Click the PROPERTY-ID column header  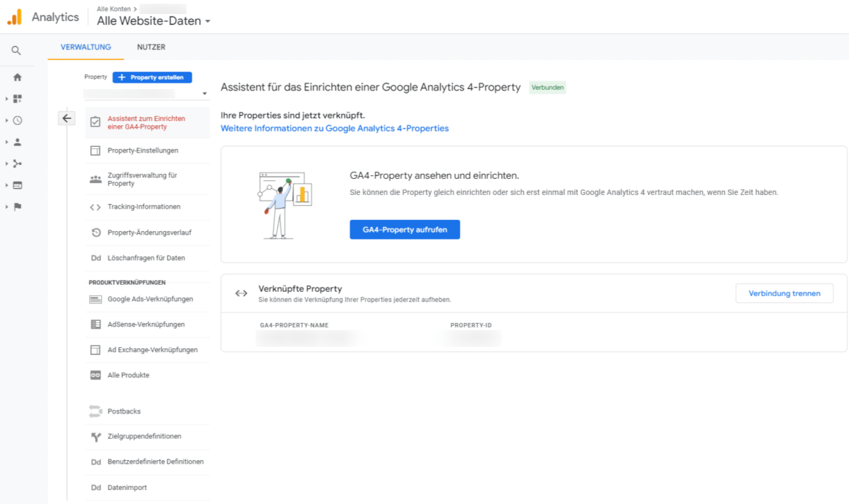click(471, 325)
